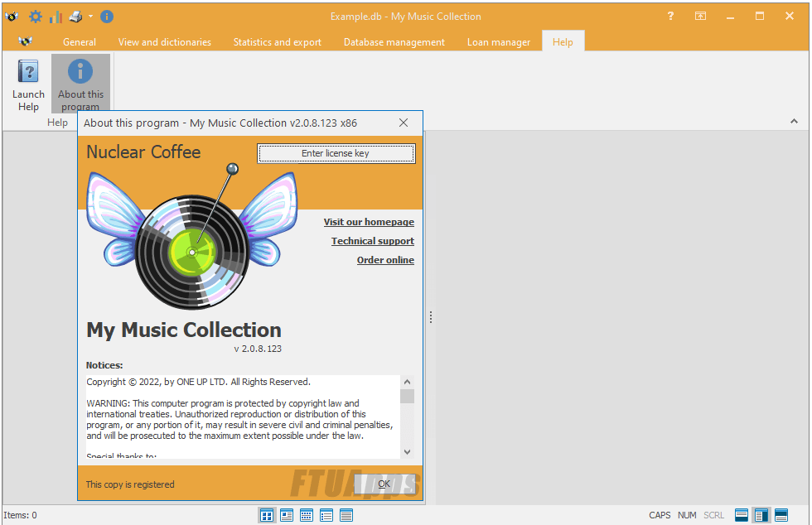Confirm the About dialog with OK
Image resolution: width=812 pixels, height=525 pixels.
384,484
